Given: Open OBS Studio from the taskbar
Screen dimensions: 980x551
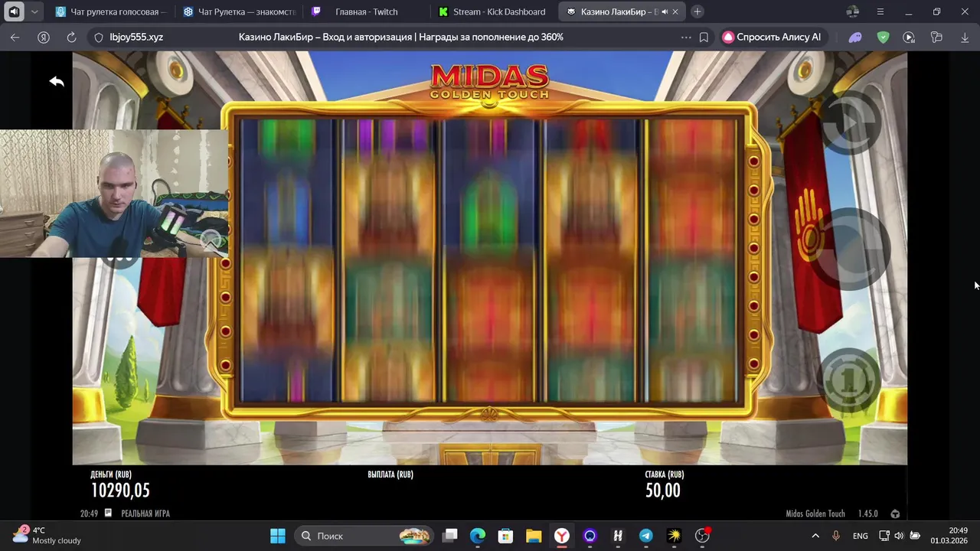Looking at the screenshot, I should click(x=702, y=536).
